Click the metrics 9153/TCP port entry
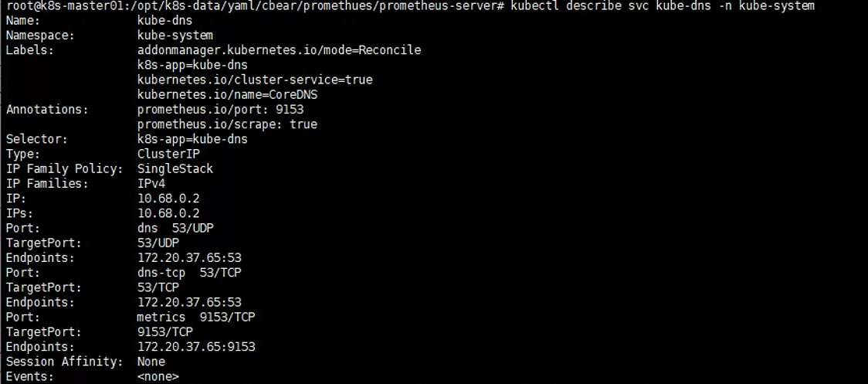The height and width of the screenshot is (384, 868). [196, 317]
